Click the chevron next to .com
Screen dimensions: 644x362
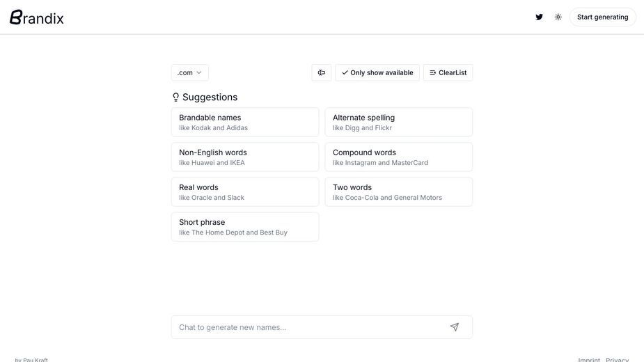(x=199, y=72)
